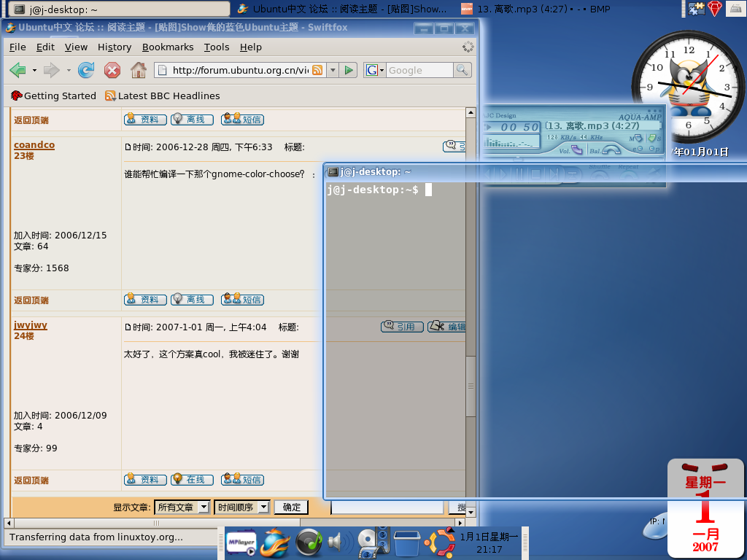Screen dimensions: 747x560
Task: Open coandco user profile link
Action: point(34,145)
